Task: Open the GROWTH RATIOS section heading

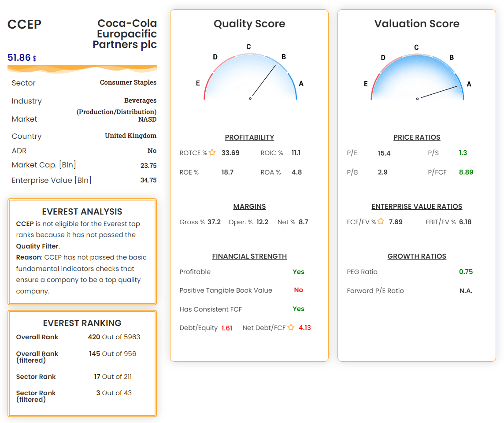Action: pyautogui.click(x=417, y=256)
